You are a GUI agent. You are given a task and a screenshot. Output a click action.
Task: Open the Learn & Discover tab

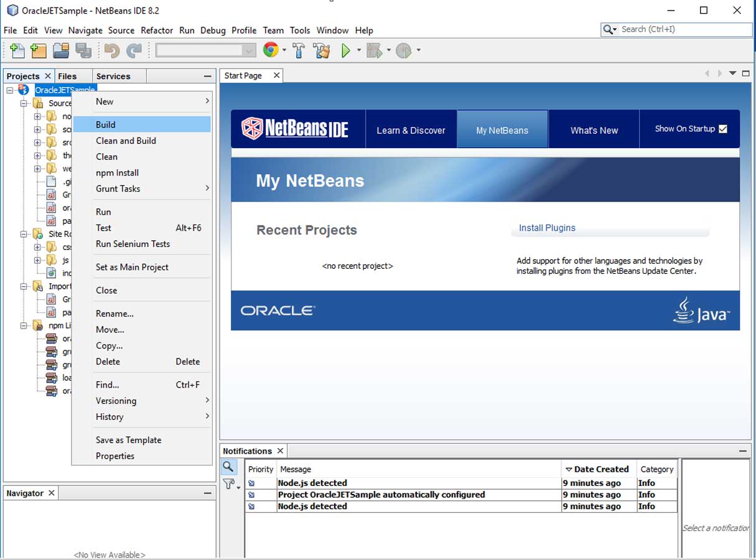[x=411, y=130]
